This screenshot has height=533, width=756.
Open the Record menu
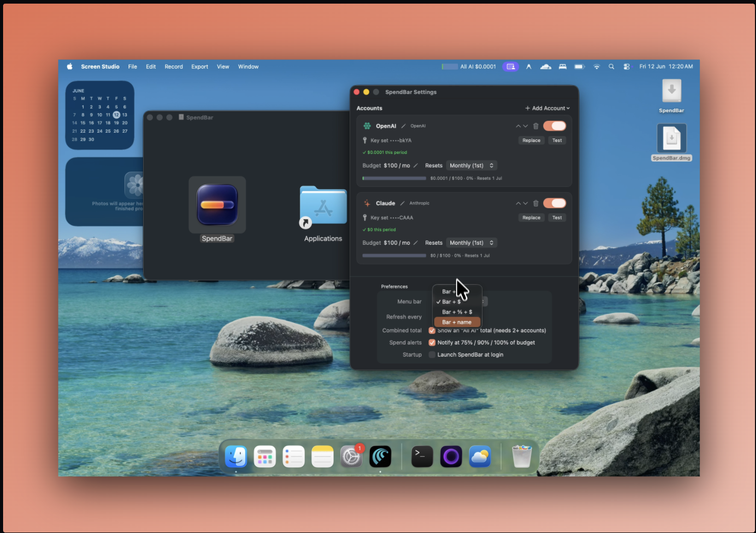[x=174, y=67]
